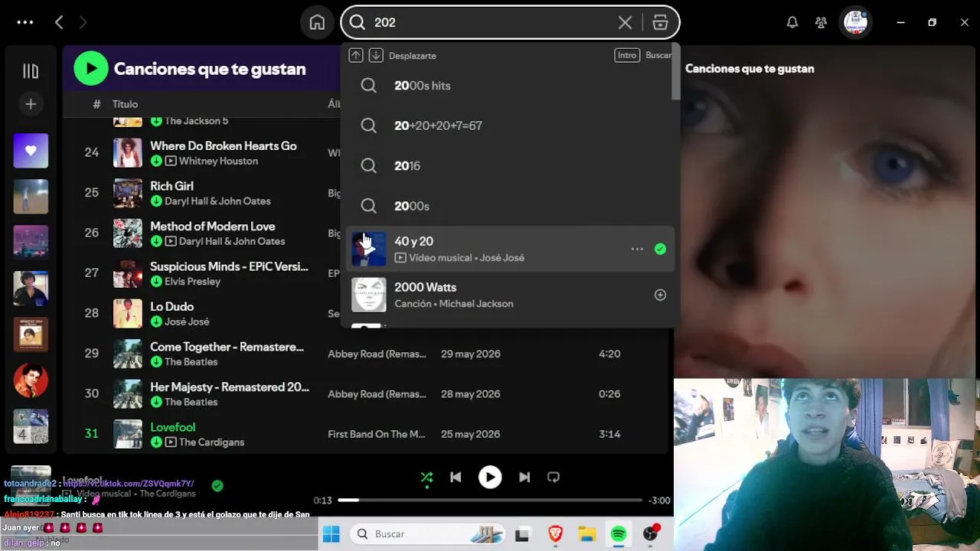Open Task View on the taskbar
The height and width of the screenshot is (551, 980).
point(522,534)
